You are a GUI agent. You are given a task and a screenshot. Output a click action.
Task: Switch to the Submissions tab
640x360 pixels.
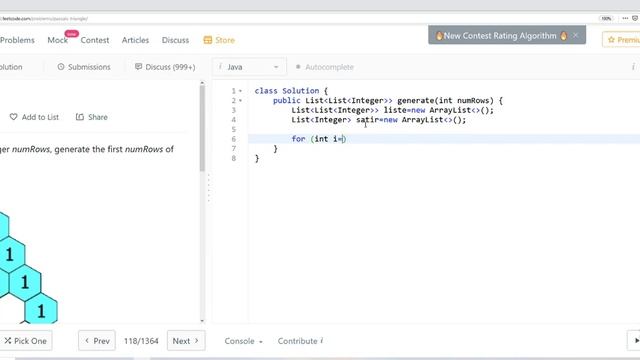pyautogui.click(x=84, y=67)
